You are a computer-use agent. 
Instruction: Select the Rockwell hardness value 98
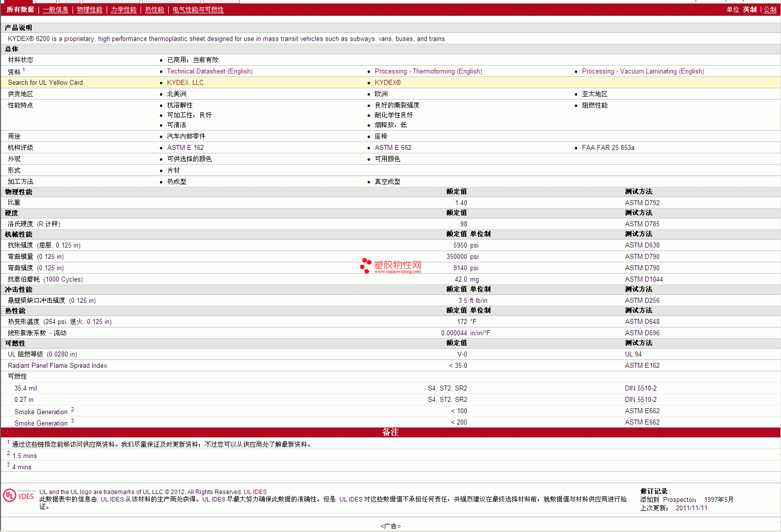click(463, 224)
